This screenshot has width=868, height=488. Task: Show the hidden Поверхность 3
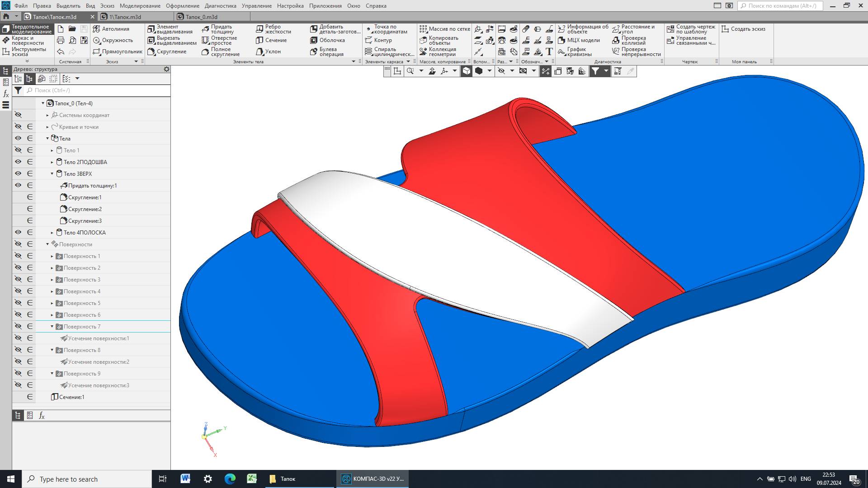click(18, 279)
